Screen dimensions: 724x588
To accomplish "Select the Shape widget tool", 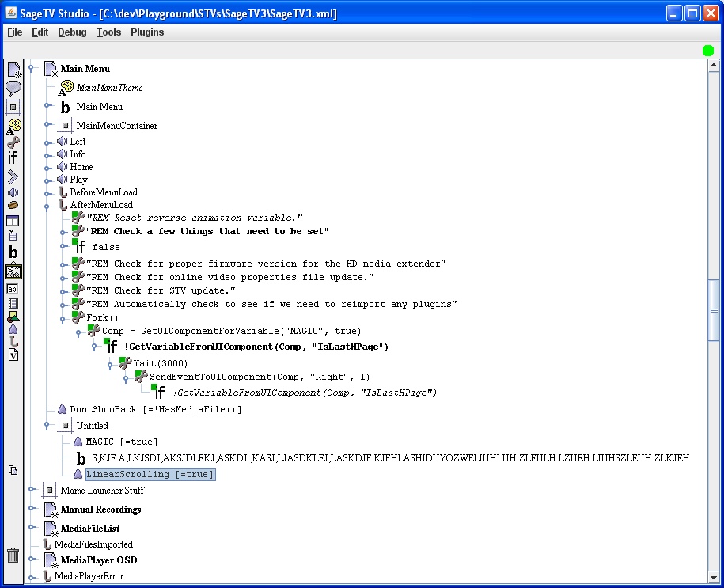I will click(x=13, y=317).
